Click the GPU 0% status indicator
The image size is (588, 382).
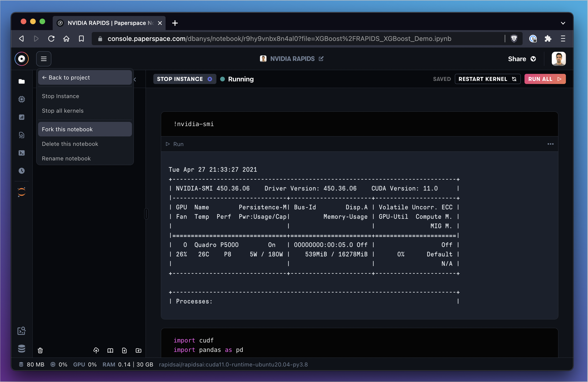tap(85, 364)
